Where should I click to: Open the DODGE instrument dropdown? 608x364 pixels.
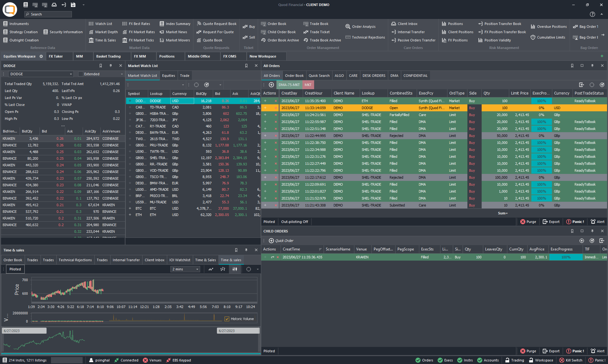tap(71, 74)
